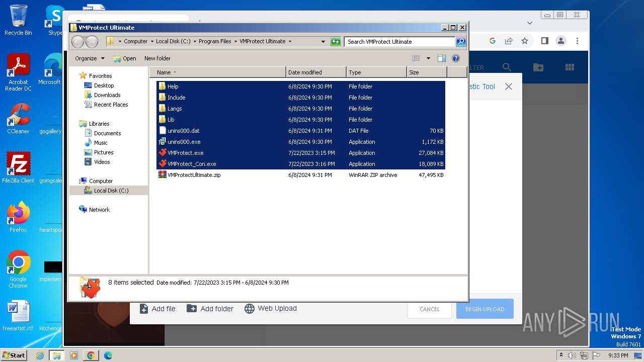The width and height of the screenshot is (644, 362).
Task: Open Chrome's profile avatar icon
Action: [561, 41]
